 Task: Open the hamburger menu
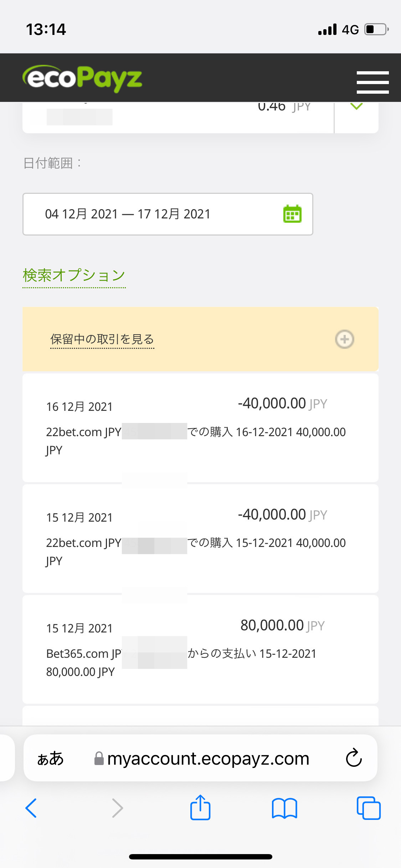tap(372, 82)
